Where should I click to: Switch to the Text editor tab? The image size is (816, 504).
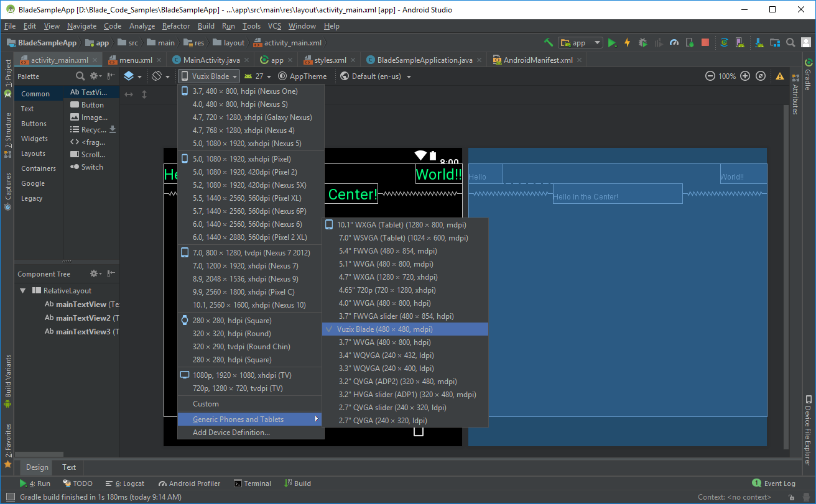pos(69,467)
